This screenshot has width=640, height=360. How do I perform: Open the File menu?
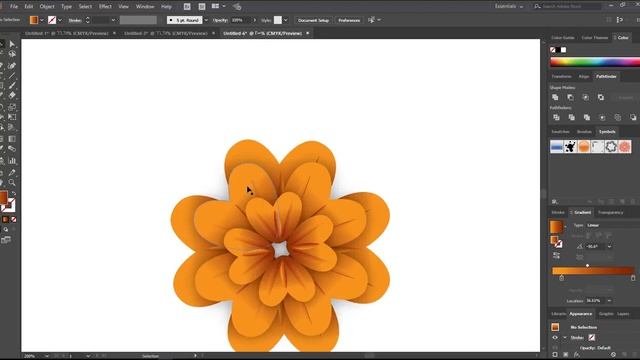pos(14,7)
